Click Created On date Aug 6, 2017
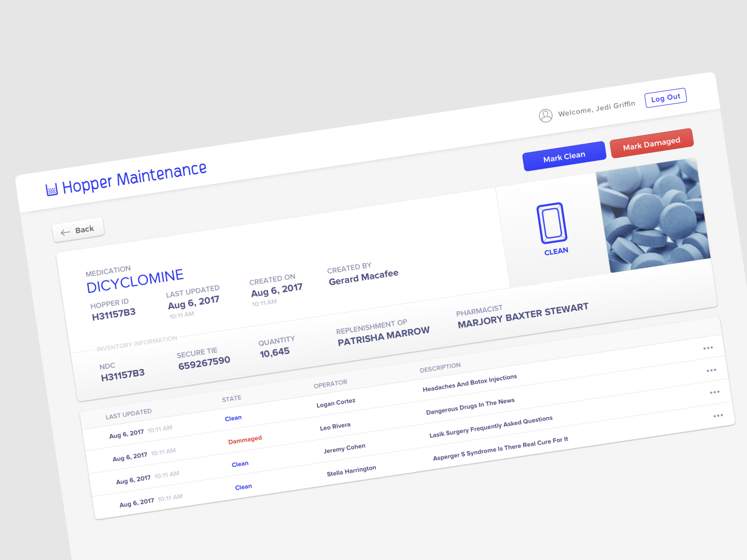747x560 pixels. (276, 290)
